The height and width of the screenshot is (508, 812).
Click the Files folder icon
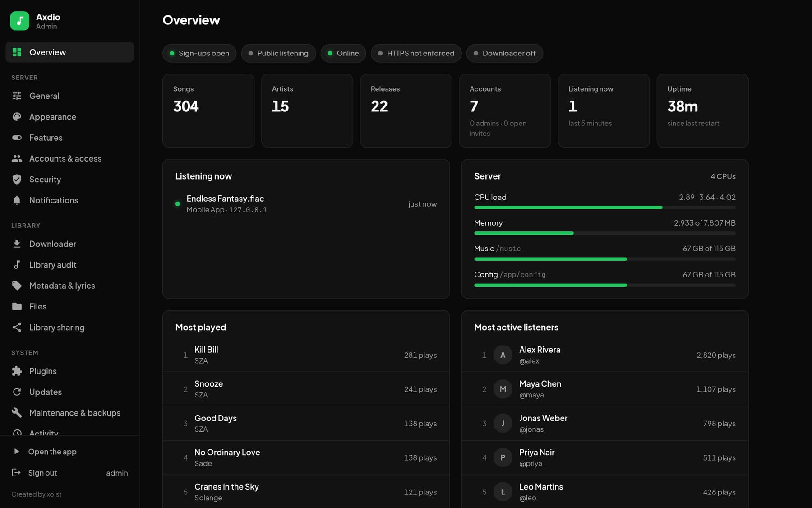(x=17, y=306)
